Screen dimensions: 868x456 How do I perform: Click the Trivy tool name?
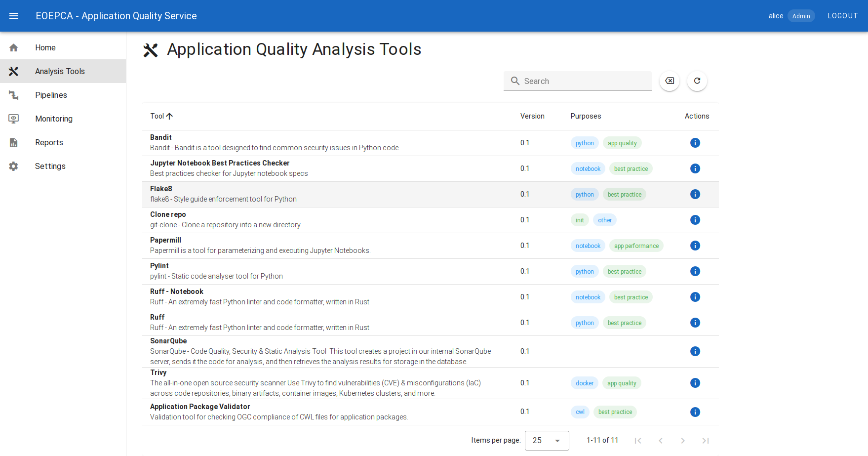point(158,373)
